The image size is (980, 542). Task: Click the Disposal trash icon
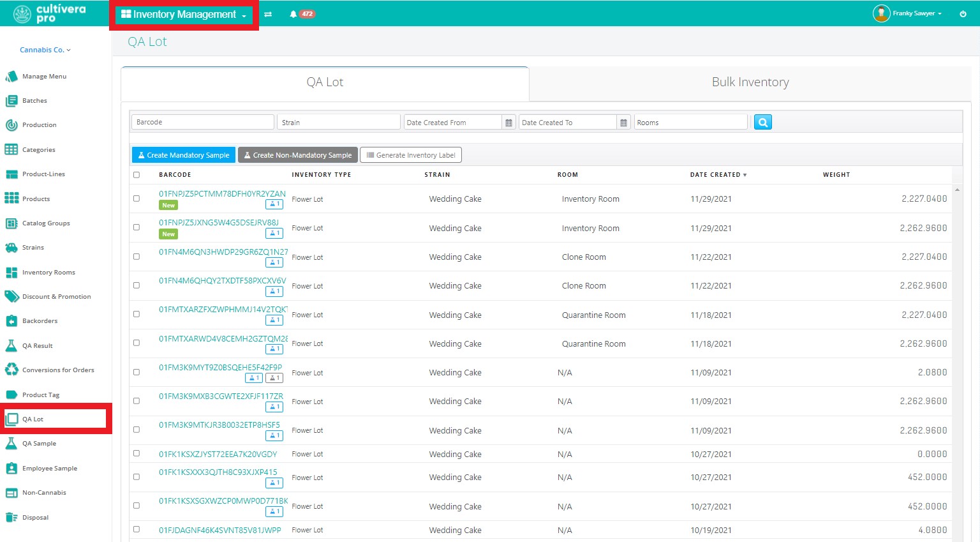click(x=11, y=518)
